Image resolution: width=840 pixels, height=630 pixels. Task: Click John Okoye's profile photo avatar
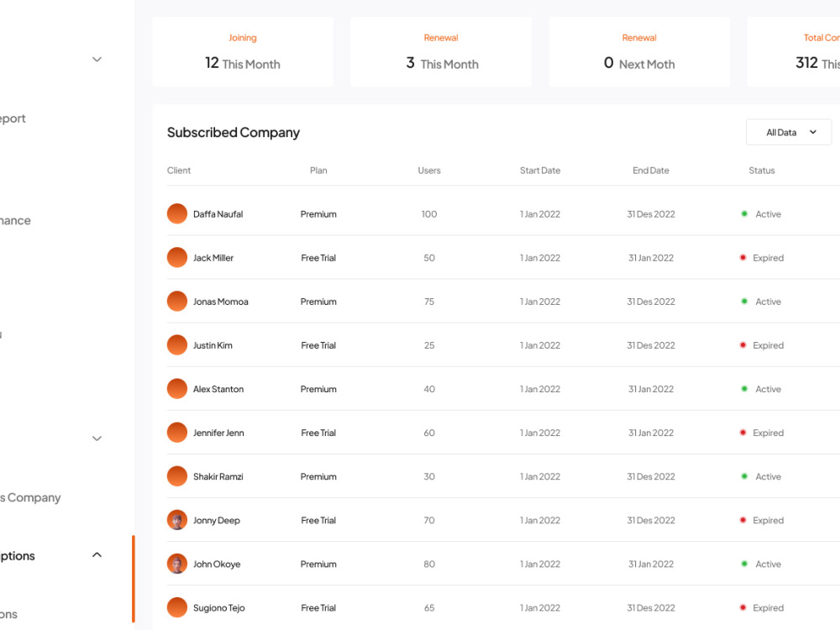176,564
